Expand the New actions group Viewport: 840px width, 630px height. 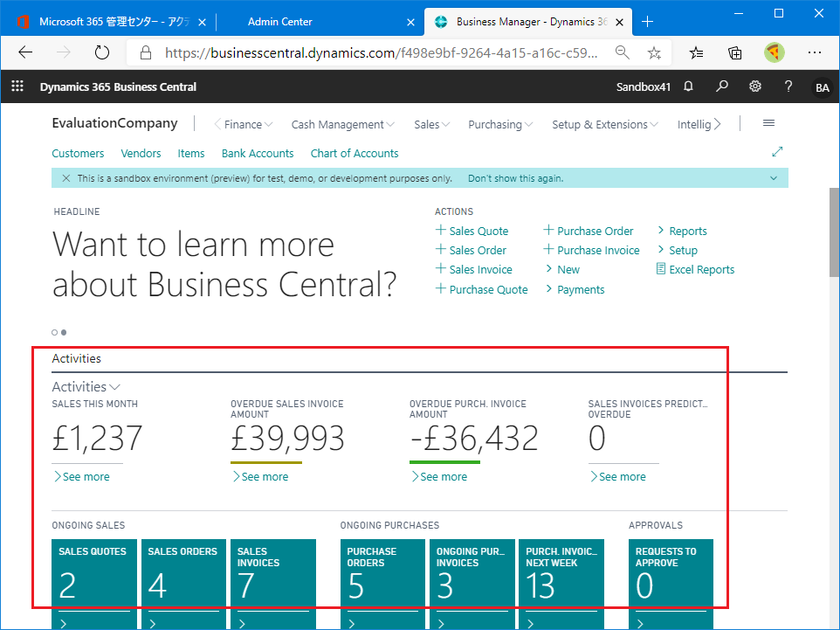coord(562,269)
